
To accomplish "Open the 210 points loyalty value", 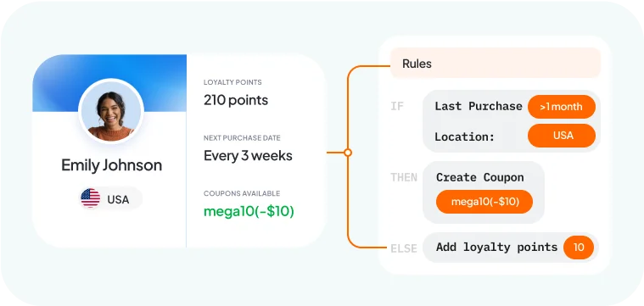I will click(236, 100).
